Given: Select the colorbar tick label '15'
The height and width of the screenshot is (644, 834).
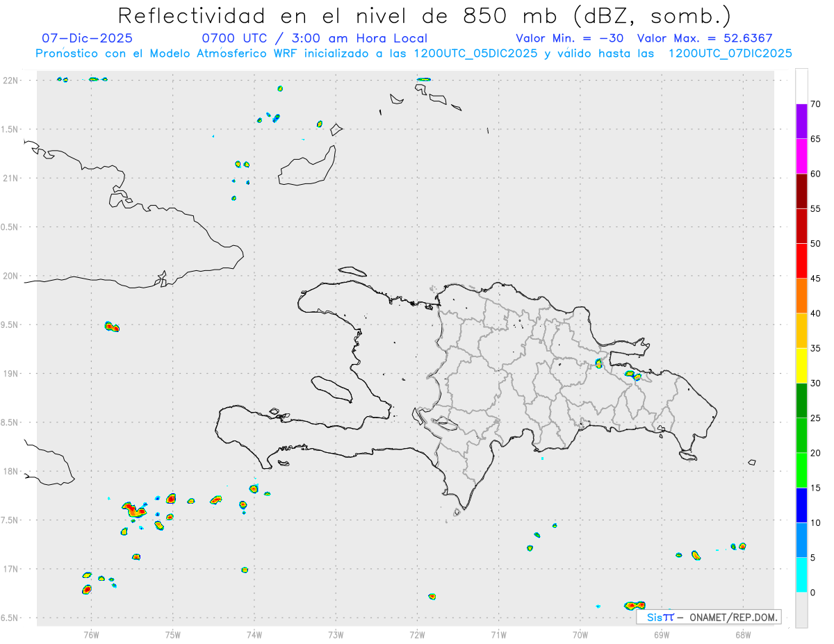Looking at the screenshot, I should coord(815,488).
